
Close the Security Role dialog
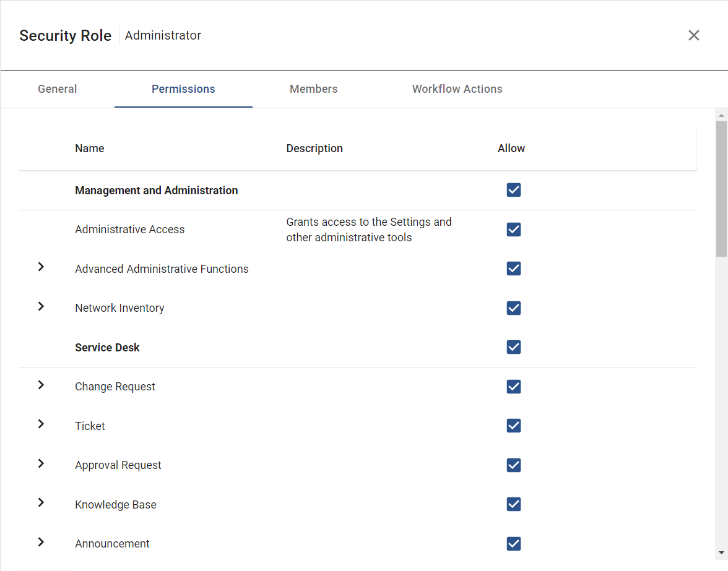click(693, 35)
